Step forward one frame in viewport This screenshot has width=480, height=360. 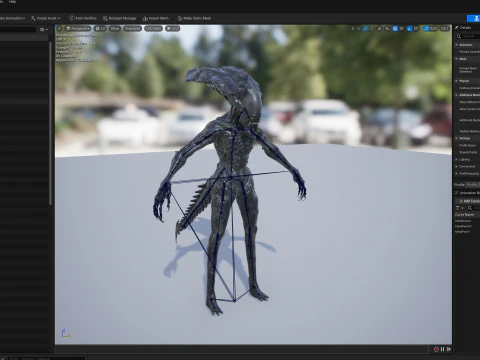pyautogui.click(x=449, y=349)
